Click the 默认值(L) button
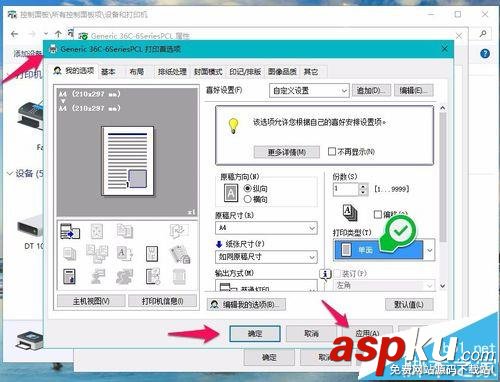The width and height of the screenshot is (500, 382). coord(409,304)
